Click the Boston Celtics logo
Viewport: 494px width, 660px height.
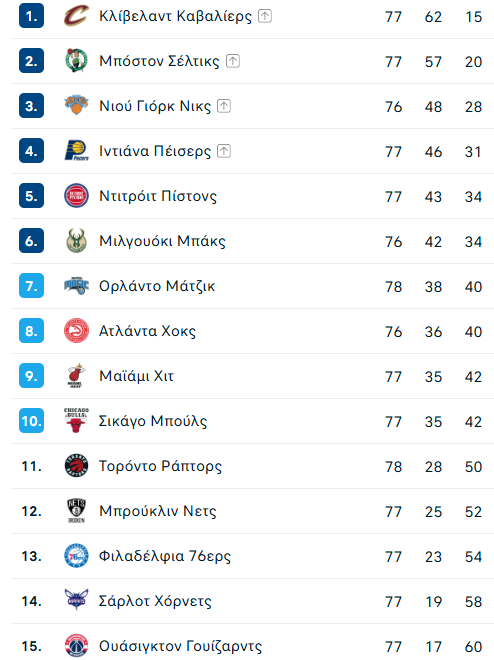tap(76, 61)
